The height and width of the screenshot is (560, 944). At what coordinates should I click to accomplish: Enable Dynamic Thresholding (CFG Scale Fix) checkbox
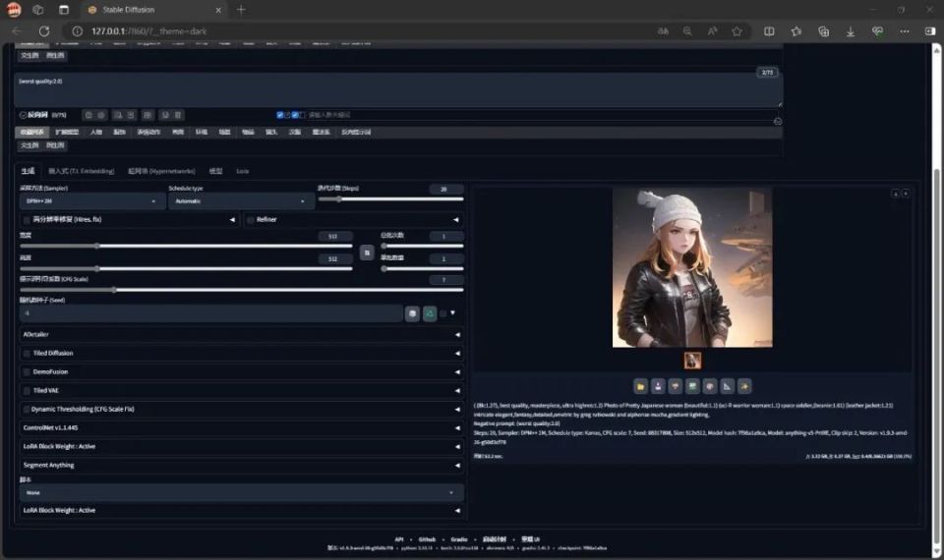point(27,410)
